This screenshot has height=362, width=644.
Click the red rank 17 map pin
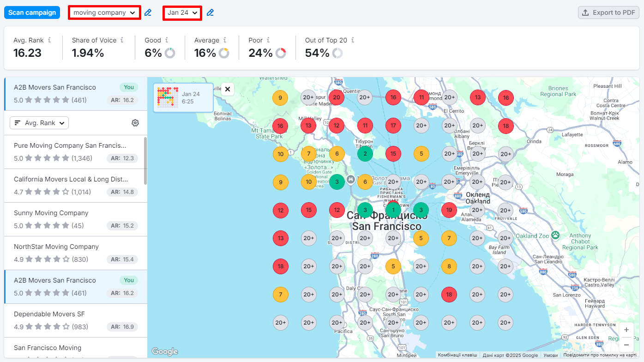click(393, 126)
